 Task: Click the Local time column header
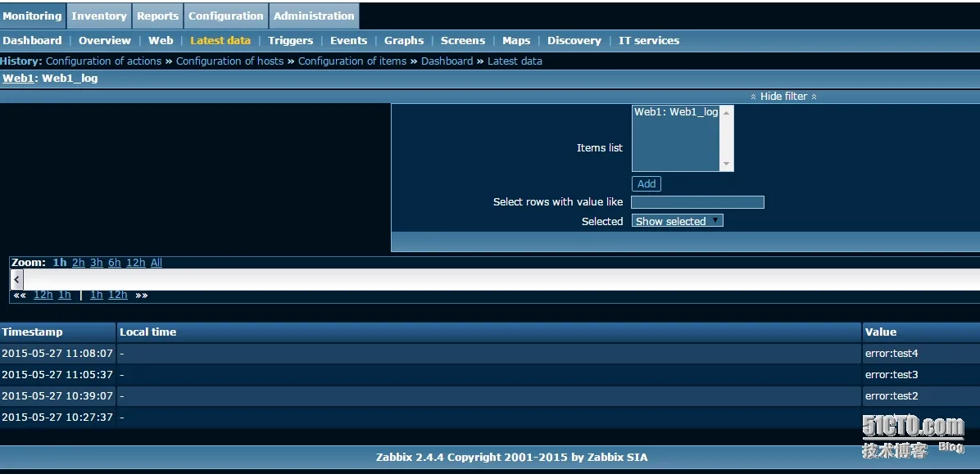[488, 332]
